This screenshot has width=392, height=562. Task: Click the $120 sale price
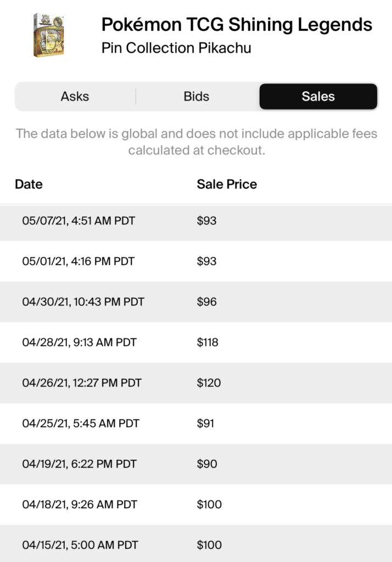click(x=209, y=383)
